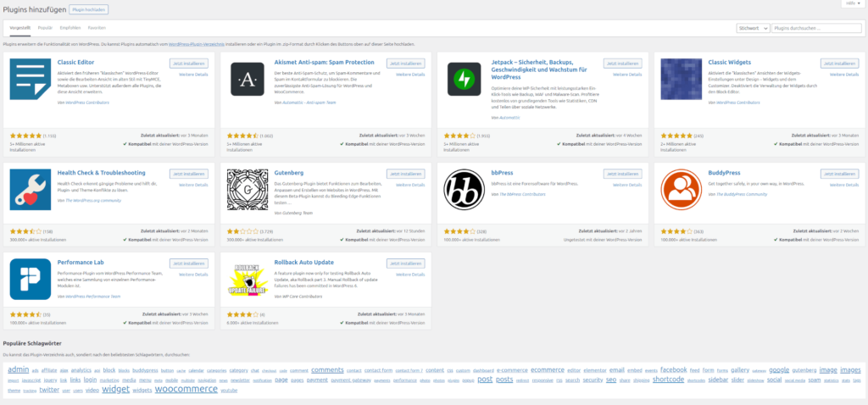Open Weitere Details for Performance Lab
The width and height of the screenshot is (868, 405).
pyautogui.click(x=194, y=275)
